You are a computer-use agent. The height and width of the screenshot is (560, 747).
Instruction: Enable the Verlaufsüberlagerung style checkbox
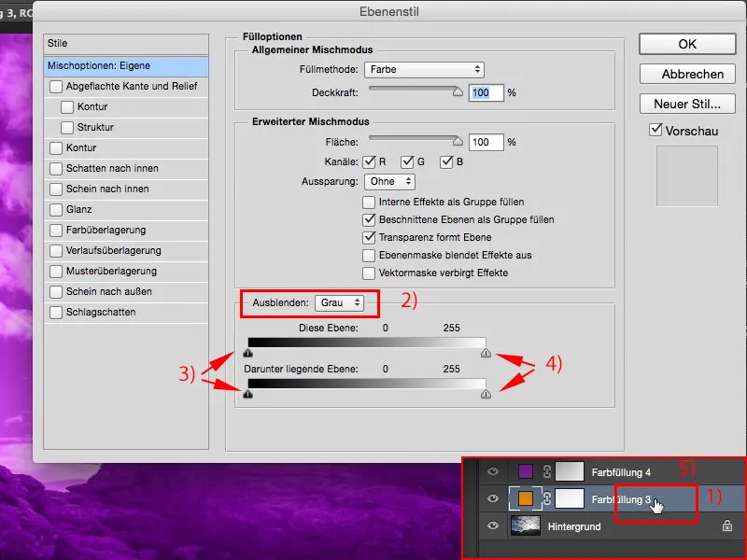[x=56, y=250]
